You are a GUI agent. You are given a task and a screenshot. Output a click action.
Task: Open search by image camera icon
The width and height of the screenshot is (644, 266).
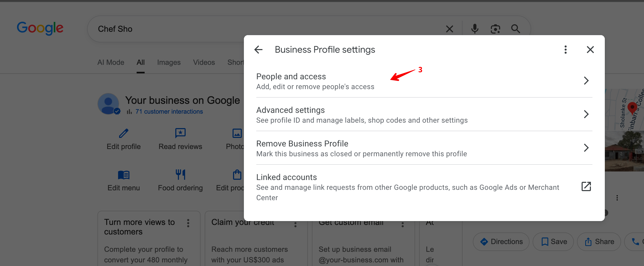tap(495, 29)
